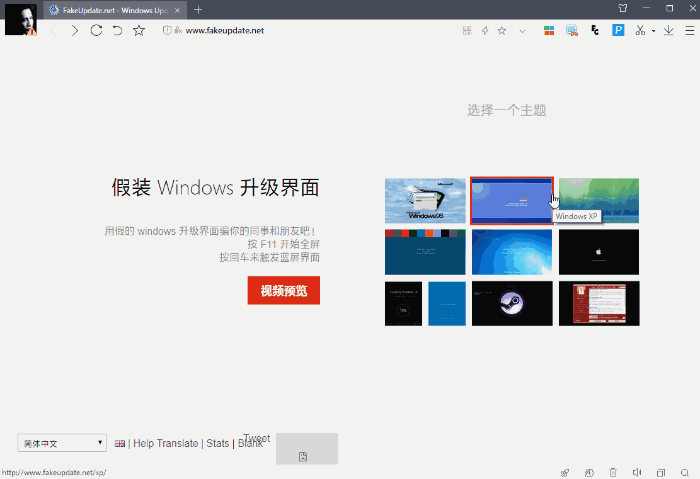Bookmark page with the star next to the undo arrow
This screenshot has width=700, height=479.
tap(139, 30)
